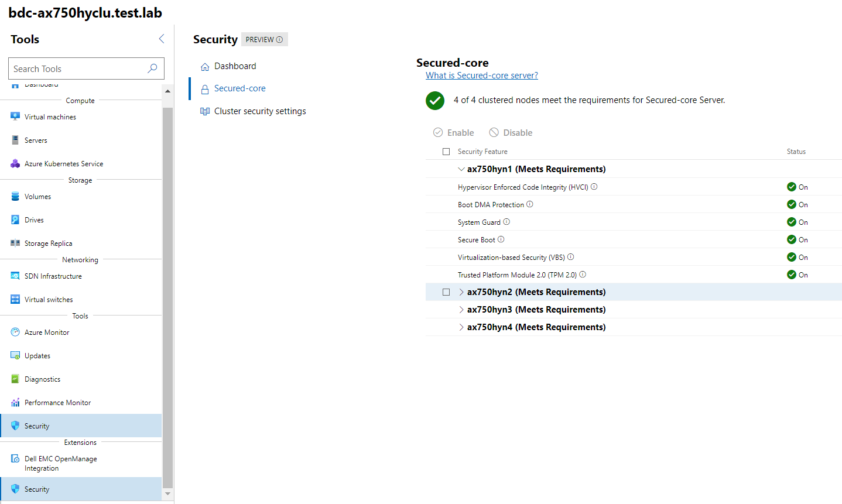Click the info icon next to Secure Boot
This screenshot has width=842, height=504.
501,239
